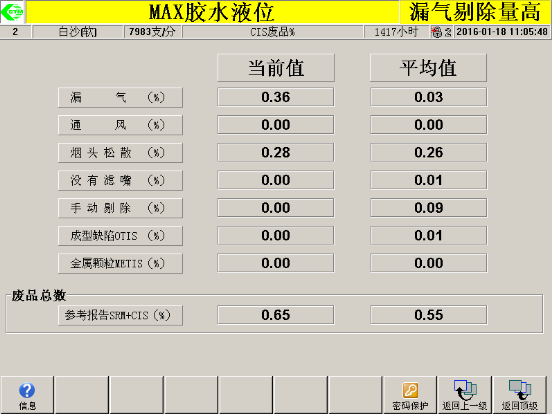Screen dimensions: 552x415
Task: Click the 烟头松散 (%) button
Action: coord(120,153)
